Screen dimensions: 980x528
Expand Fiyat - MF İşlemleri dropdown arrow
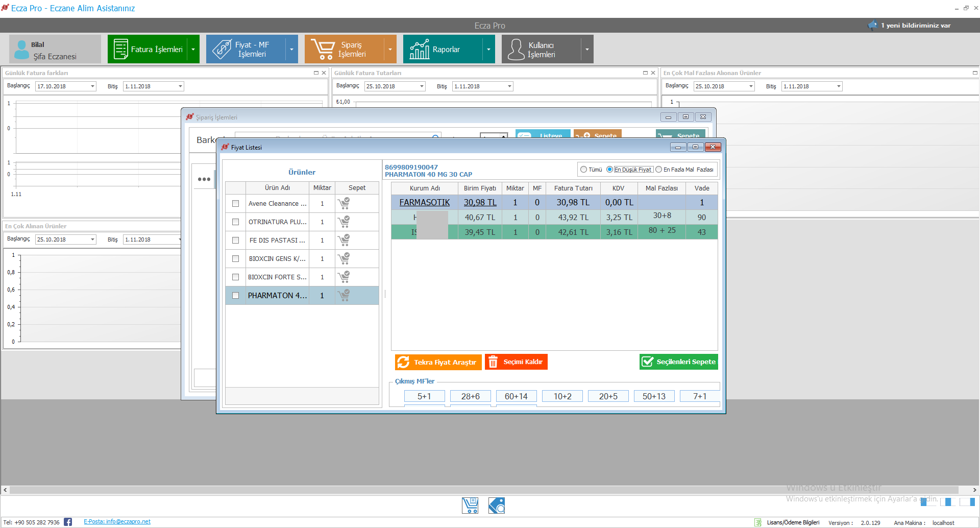pyautogui.click(x=292, y=50)
